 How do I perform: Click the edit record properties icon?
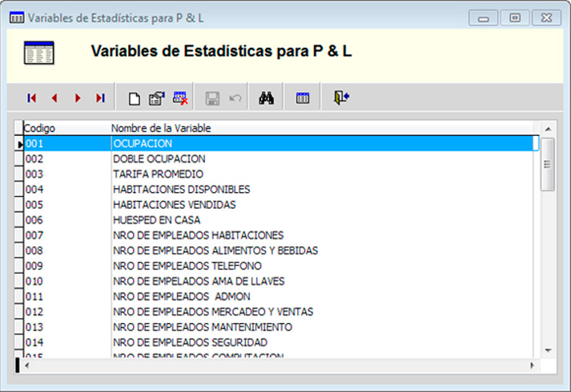(x=157, y=98)
